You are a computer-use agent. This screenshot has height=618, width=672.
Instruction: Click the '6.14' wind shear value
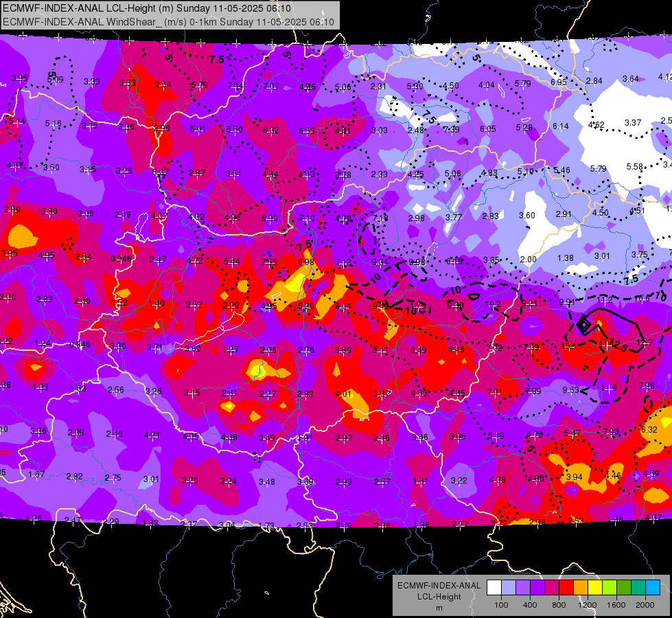tap(561, 126)
